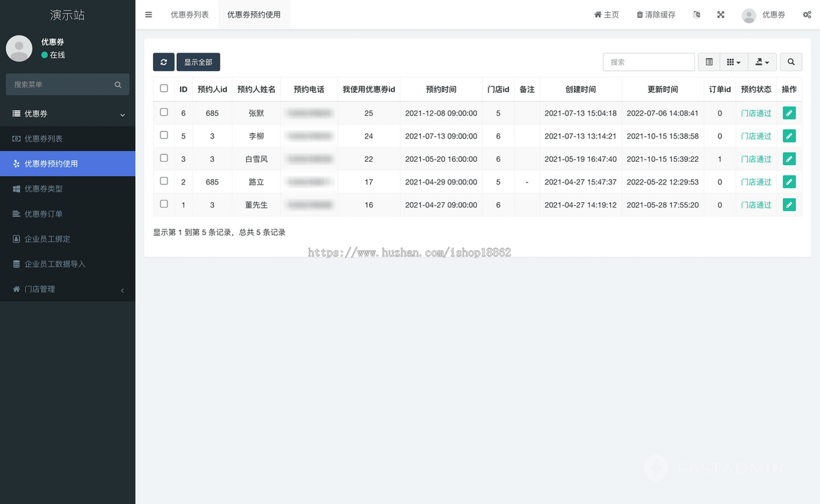Edit record ID 6 with the pencil icon

(x=789, y=113)
